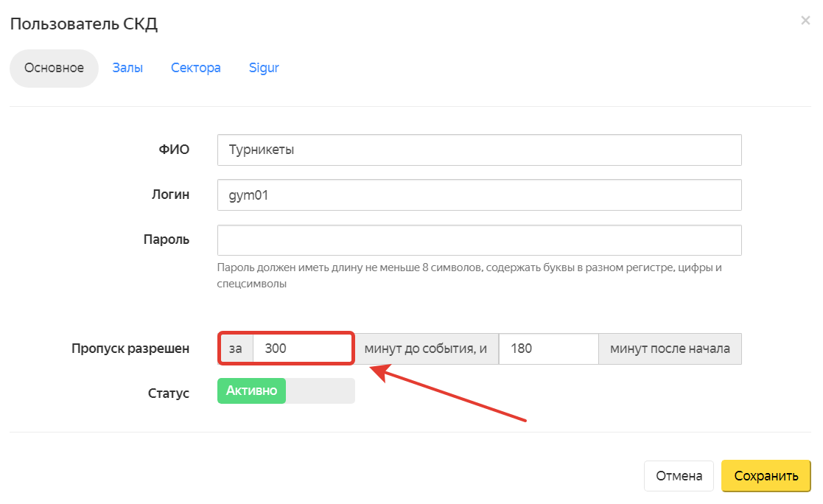Click the ФИО field containing Турникеты

tap(479, 150)
